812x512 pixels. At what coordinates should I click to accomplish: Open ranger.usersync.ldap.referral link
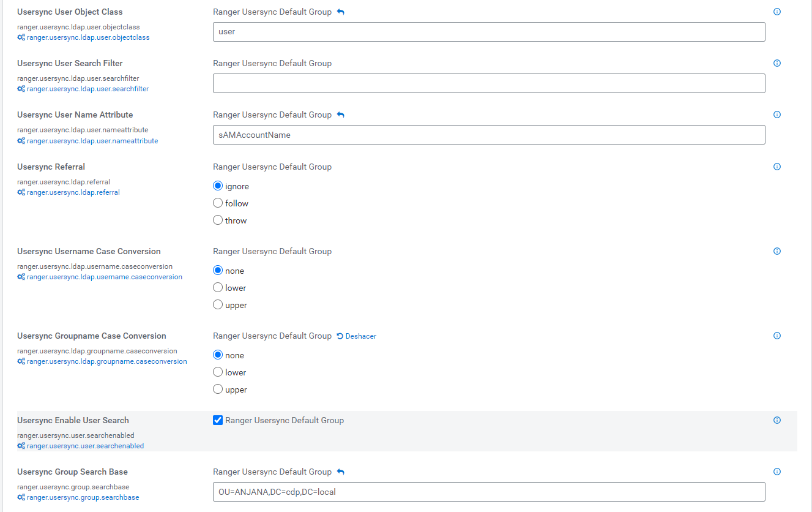coord(73,192)
